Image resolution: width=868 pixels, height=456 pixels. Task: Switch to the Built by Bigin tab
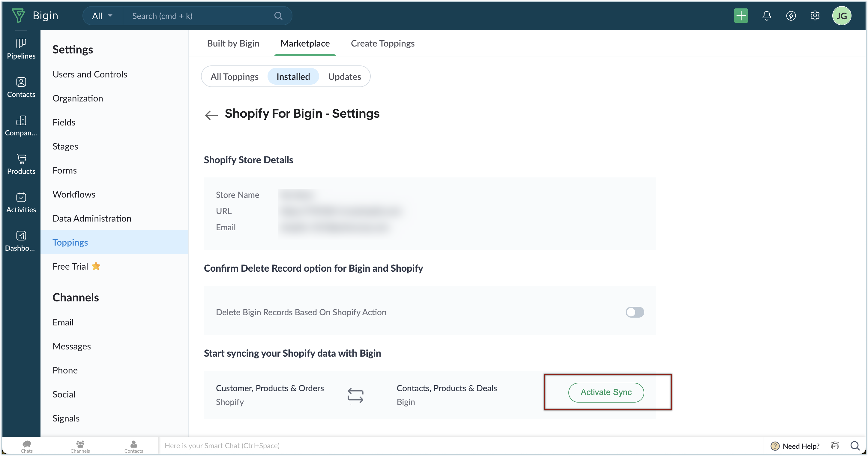point(233,43)
